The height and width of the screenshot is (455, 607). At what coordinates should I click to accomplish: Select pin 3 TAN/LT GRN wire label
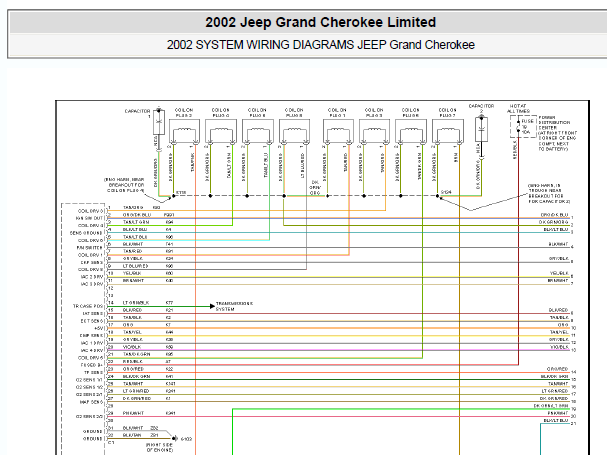tap(136, 222)
